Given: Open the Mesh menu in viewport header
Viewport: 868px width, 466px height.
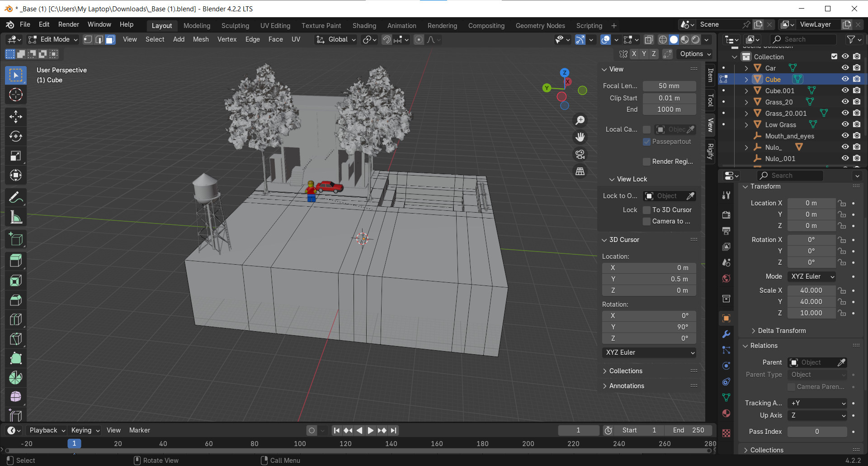Looking at the screenshot, I should pos(201,39).
